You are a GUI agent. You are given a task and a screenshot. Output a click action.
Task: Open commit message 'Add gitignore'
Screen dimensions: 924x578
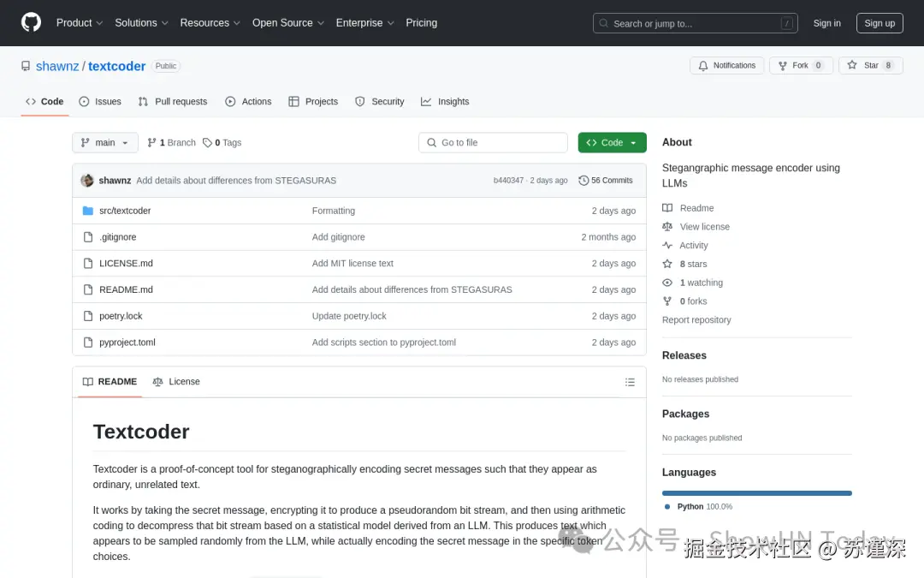338,237
